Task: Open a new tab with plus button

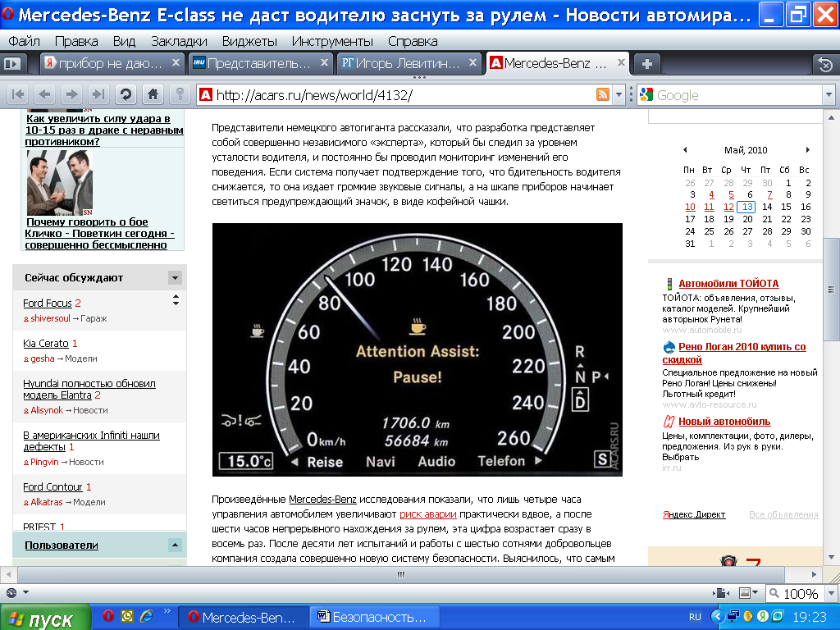Action: 647,63
